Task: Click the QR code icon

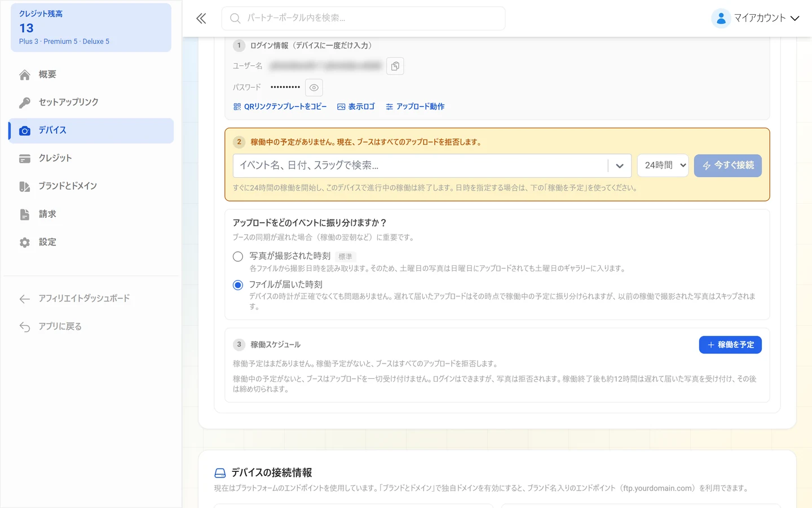Action: (237, 107)
